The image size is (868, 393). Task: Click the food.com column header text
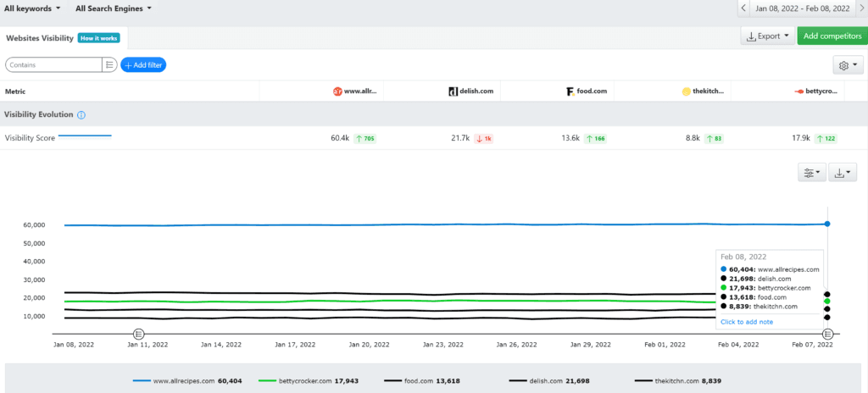pyautogui.click(x=592, y=91)
